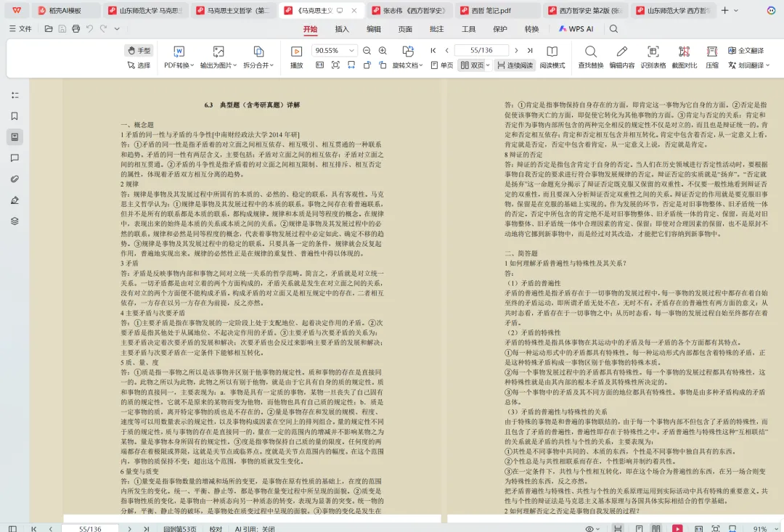Toggle continuous reading (连续阅读)
This screenshot has width=784, height=532.
[x=515, y=65]
